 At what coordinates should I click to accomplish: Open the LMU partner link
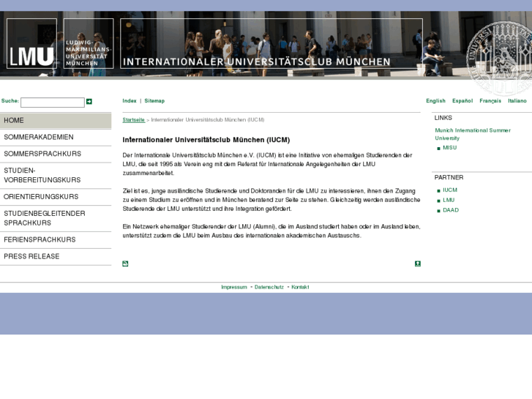tap(449, 201)
